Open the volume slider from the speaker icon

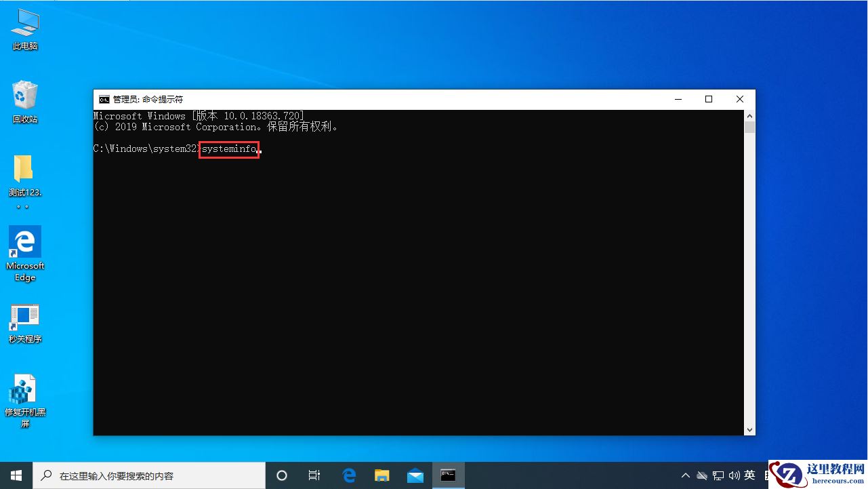[x=734, y=475]
